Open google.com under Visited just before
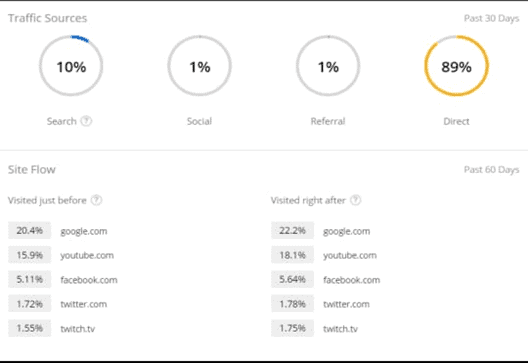This screenshot has width=528, height=363. pyautogui.click(x=84, y=231)
